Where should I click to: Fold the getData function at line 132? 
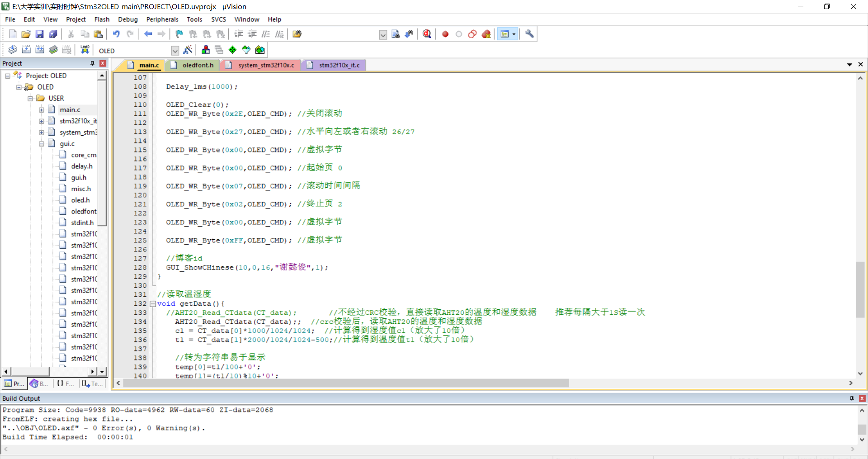coord(153,304)
